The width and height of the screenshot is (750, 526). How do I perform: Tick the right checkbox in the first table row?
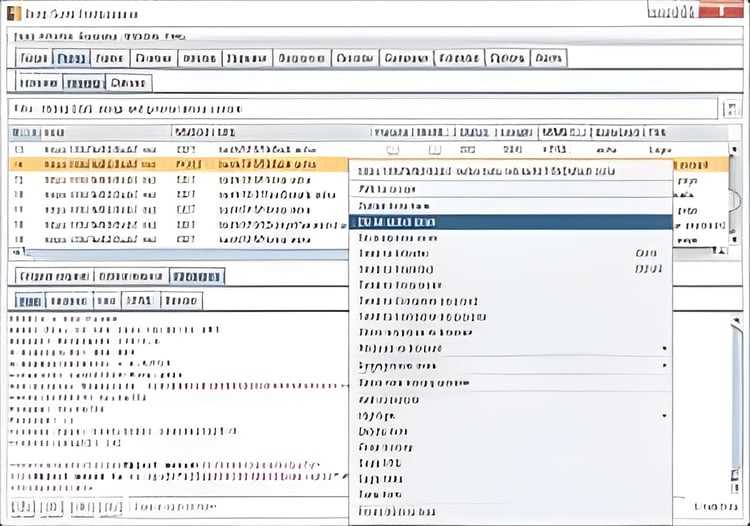tap(435, 150)
